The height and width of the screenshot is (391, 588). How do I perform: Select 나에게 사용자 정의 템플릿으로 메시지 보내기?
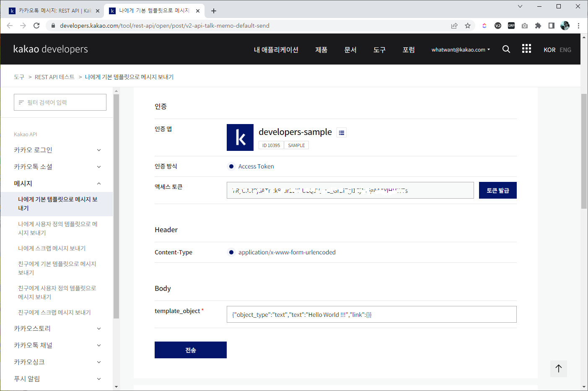coord(57,228)
